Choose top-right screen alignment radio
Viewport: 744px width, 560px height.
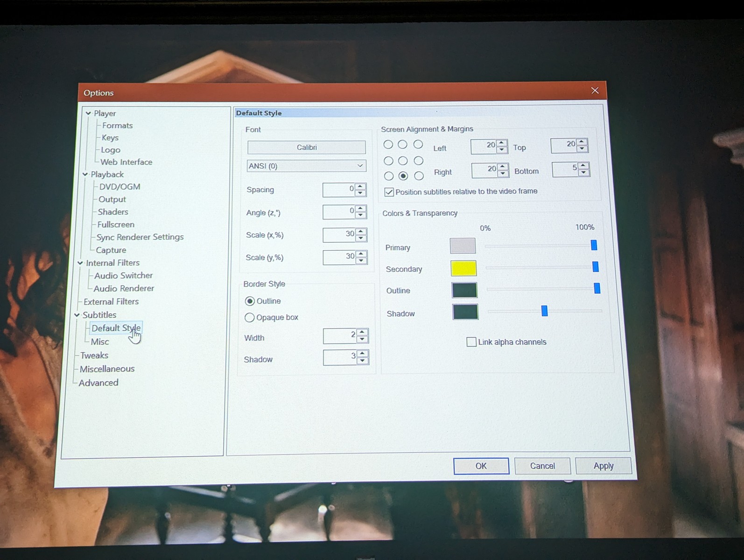[418, 144]
